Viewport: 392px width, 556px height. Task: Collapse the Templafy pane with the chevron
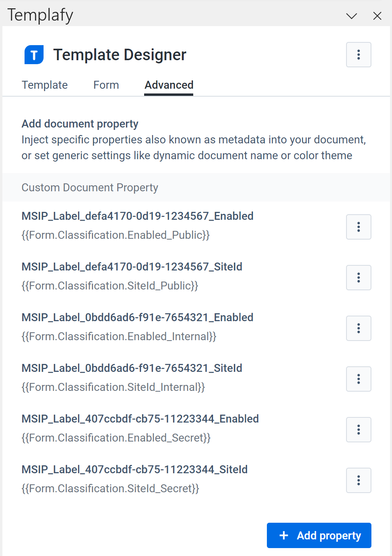tap(351, 16)
